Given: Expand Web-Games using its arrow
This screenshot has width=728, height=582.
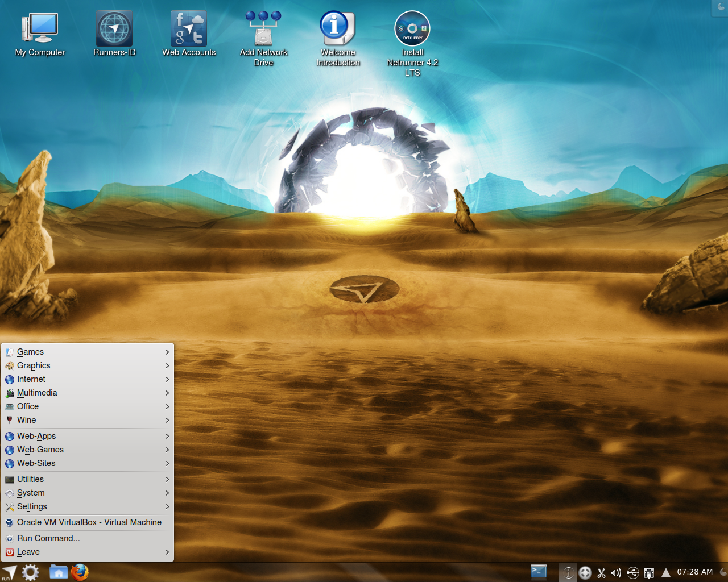Looking at the screenshot, I should pos(167,450).
